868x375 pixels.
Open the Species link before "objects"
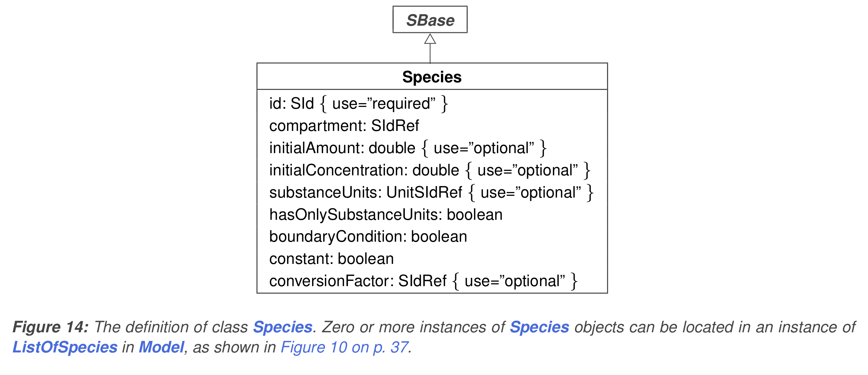click(539, 327)
